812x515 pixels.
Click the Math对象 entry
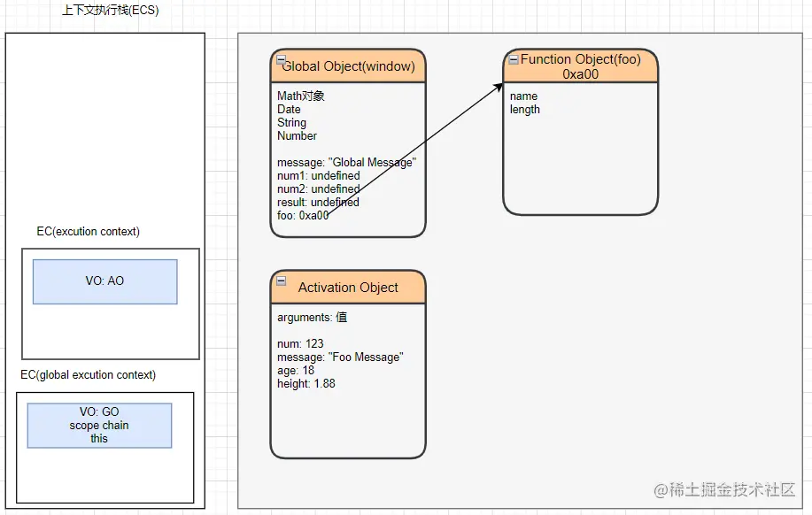[x=301, y=96]
